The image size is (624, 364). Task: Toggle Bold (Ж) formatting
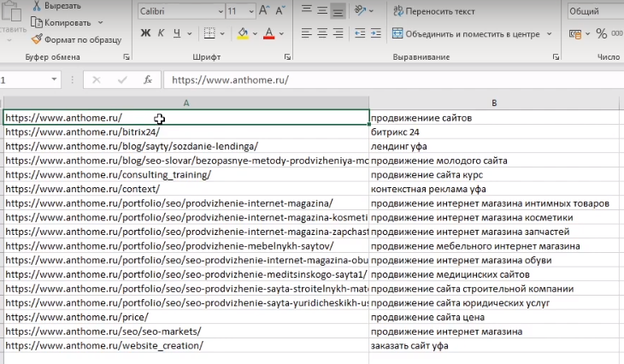[145, 33]
